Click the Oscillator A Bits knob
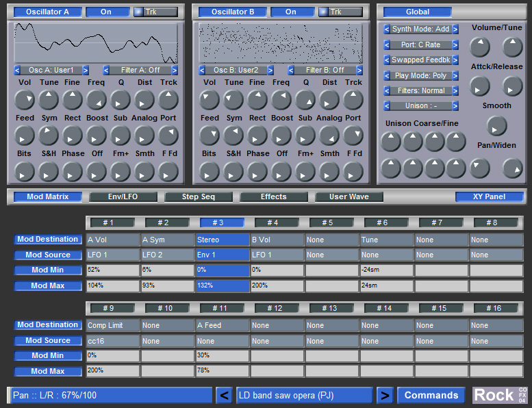Image resolution: width=532 pixels, height=408 pixels. coord(25,171)
